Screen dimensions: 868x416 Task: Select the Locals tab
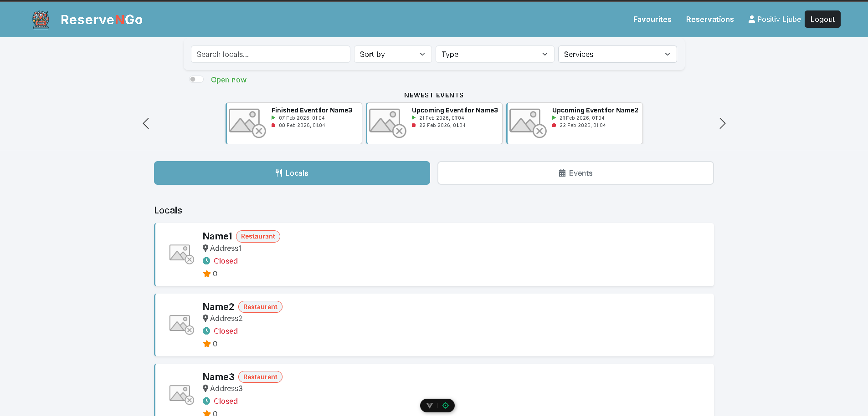click(292, 173)
